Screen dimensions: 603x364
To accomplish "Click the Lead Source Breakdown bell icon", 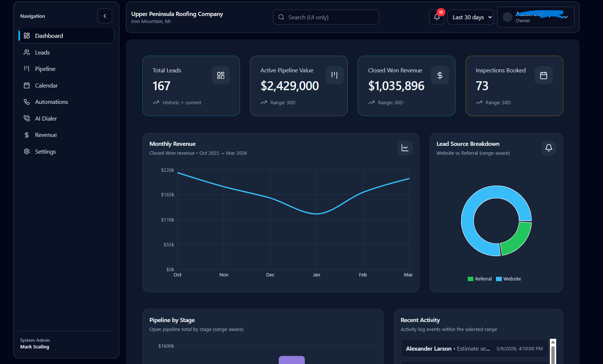I will 549,148.
